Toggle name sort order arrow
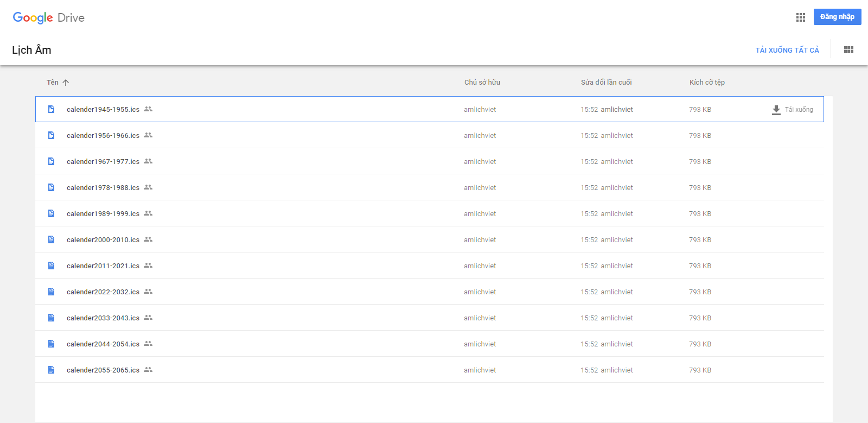868x423 pixels. click(x=66, y=83)
